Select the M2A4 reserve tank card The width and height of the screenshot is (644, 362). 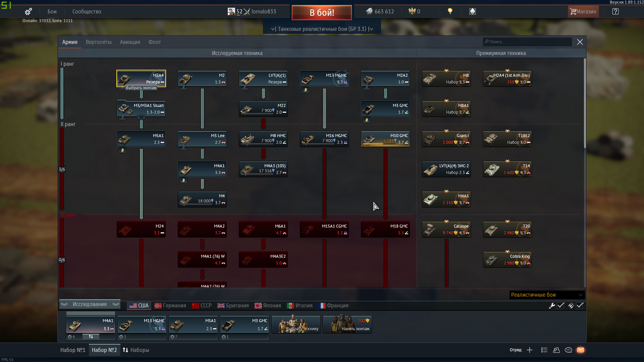[x=141, y=78]
